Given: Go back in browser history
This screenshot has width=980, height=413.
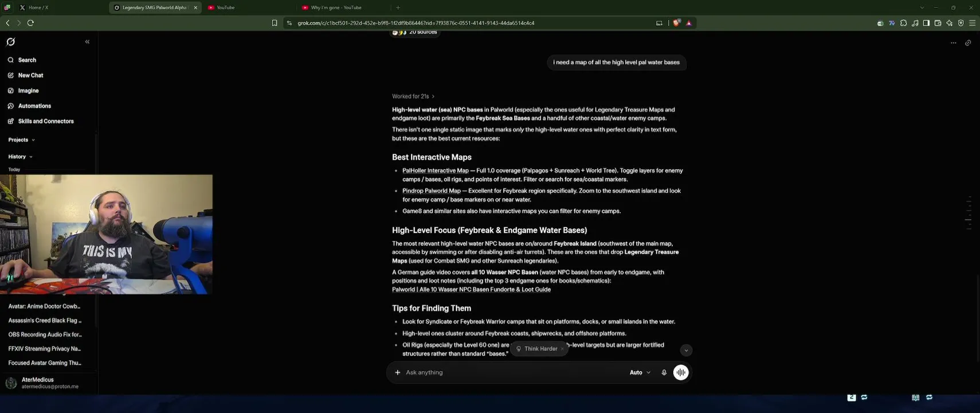Looking at the screenshot, I should (x=7, y=23).
